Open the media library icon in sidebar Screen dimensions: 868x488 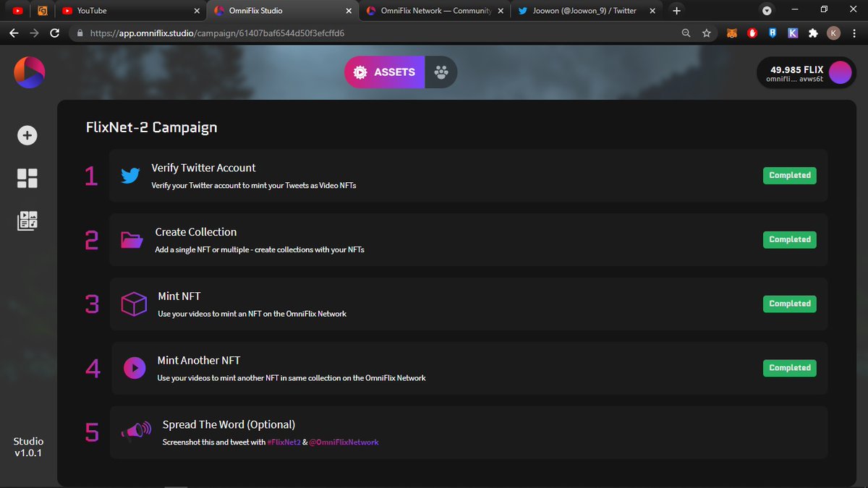(x=27, y=221)
